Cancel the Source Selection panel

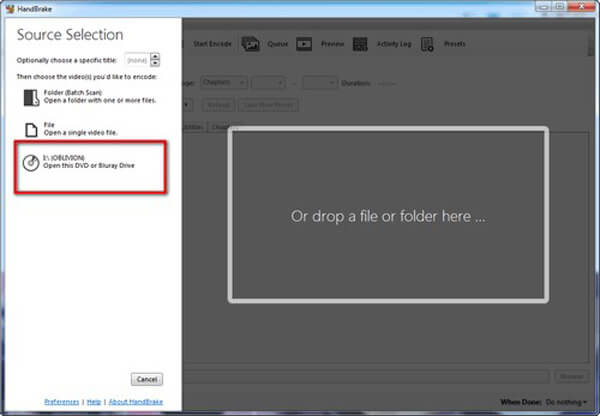click(147, 379)
